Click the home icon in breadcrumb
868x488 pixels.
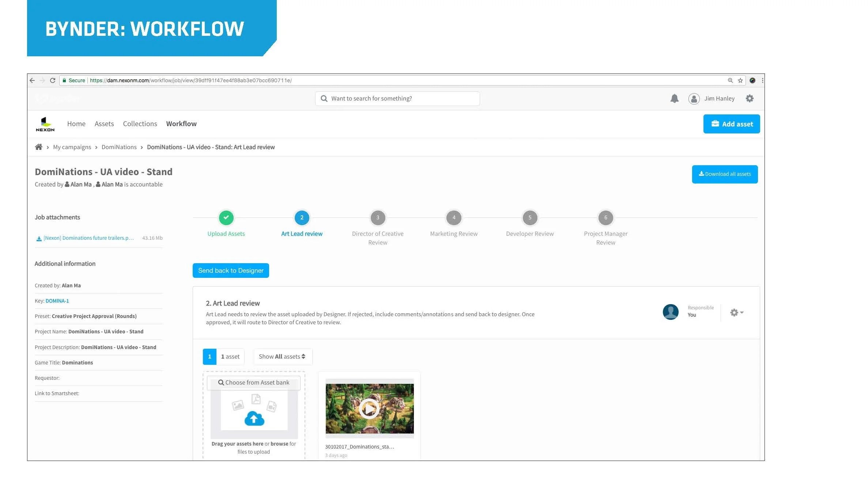[x=38, y=147]
